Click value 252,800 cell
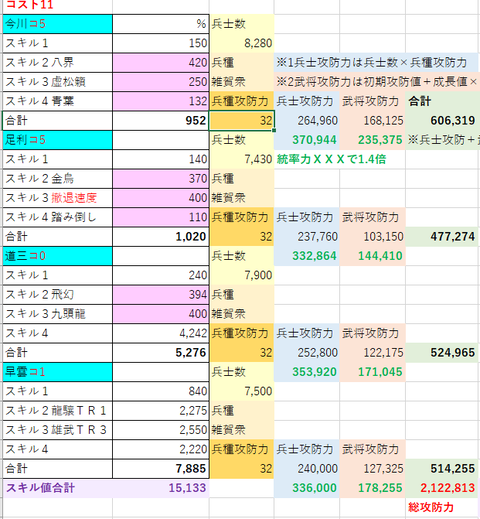The height and width of the screenshot is (519, 480). pyautogui.click(x=307, y=353)
